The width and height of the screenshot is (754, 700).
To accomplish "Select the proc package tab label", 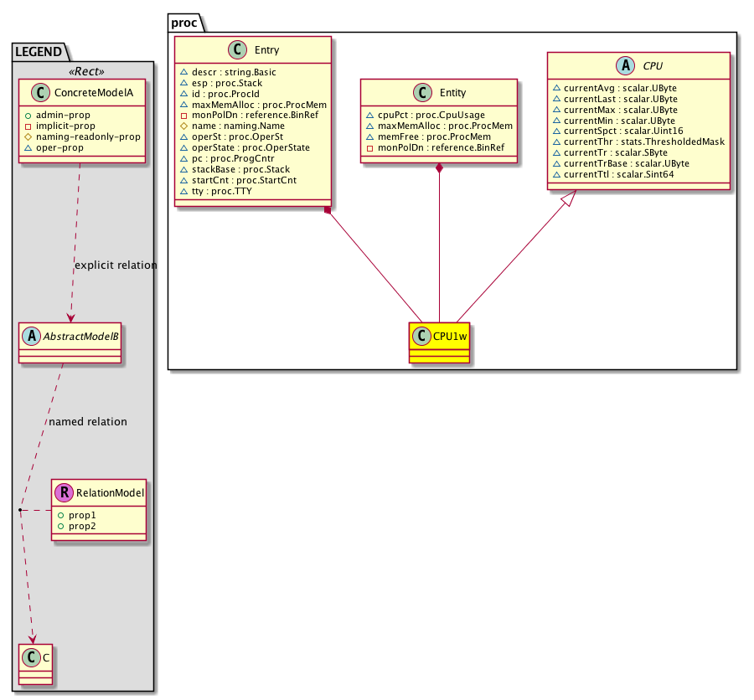I will (183, 23).
